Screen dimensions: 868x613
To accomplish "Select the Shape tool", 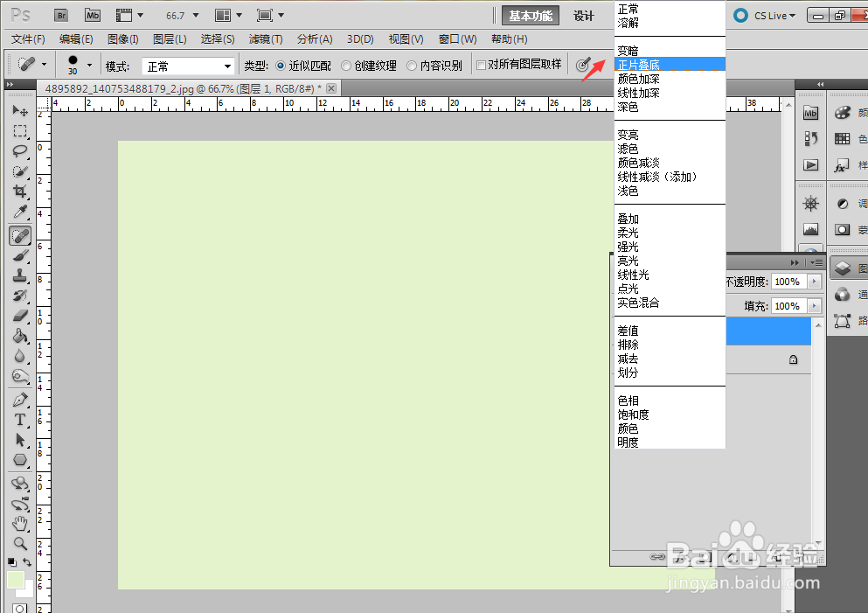I will (x=20, y=460).
